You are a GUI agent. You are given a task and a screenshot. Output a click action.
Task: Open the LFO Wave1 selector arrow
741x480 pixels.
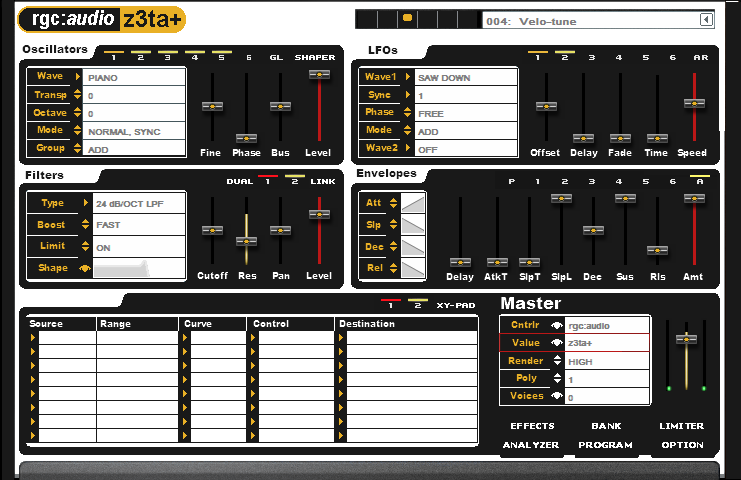tap(407, 77)
